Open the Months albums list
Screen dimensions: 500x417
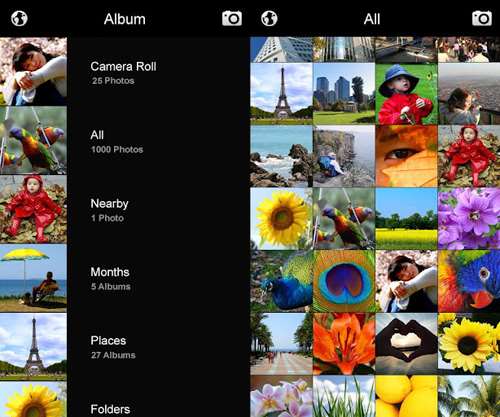(x=158, y=279)
